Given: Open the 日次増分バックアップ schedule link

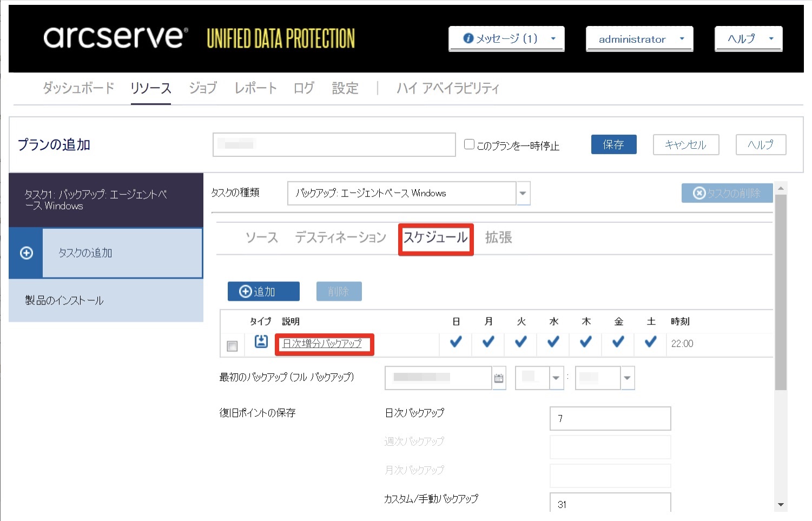Looking at the screenshot, I should click(x=322, y=343).
